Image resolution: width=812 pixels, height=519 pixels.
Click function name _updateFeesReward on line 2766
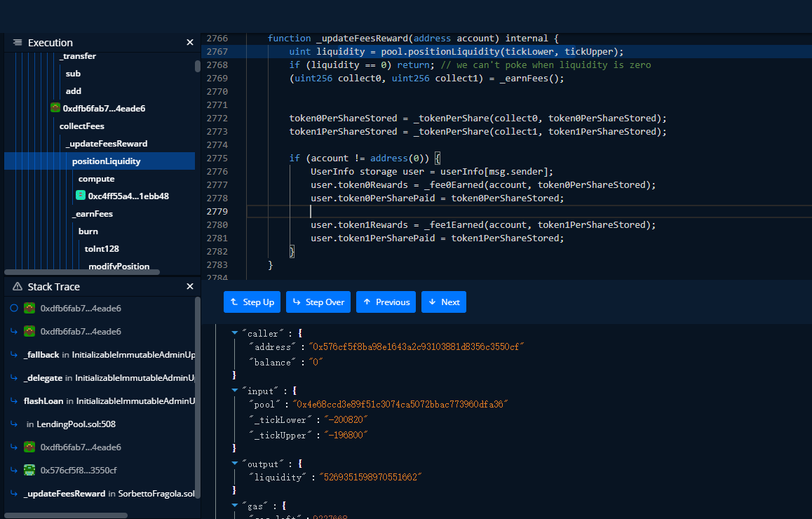click(x=363, y=39)
